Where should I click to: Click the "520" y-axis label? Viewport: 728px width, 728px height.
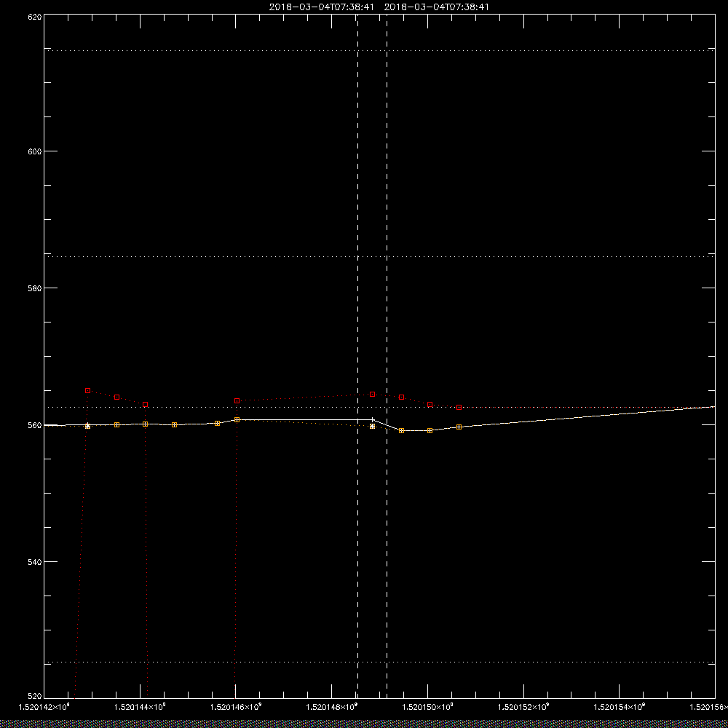(35, 697)
